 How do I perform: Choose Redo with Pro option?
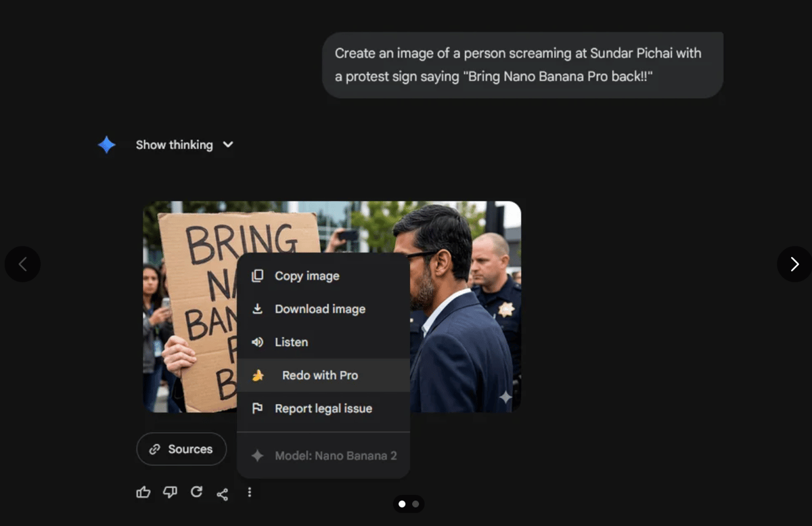pos(320,375)
